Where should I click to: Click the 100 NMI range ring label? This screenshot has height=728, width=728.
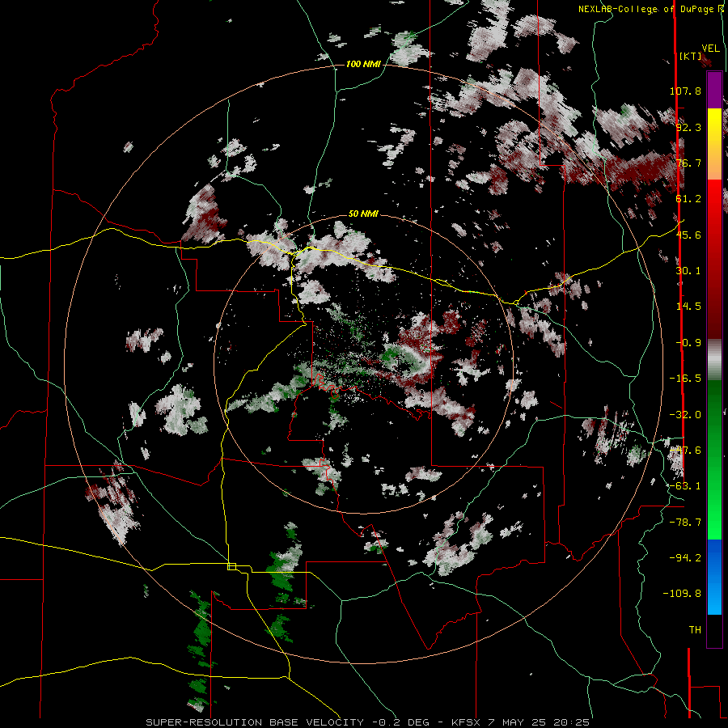pyautogui.click(x=363, y=64)
